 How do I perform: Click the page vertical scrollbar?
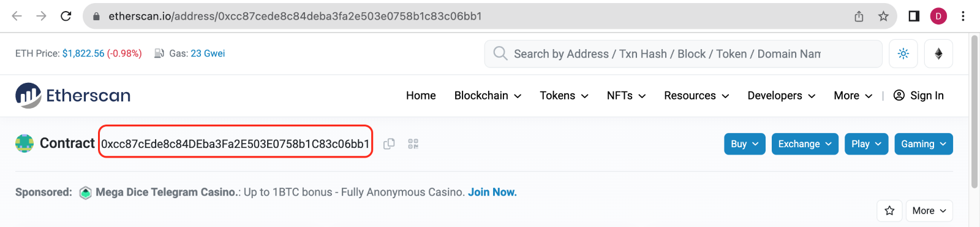[974, 112]
